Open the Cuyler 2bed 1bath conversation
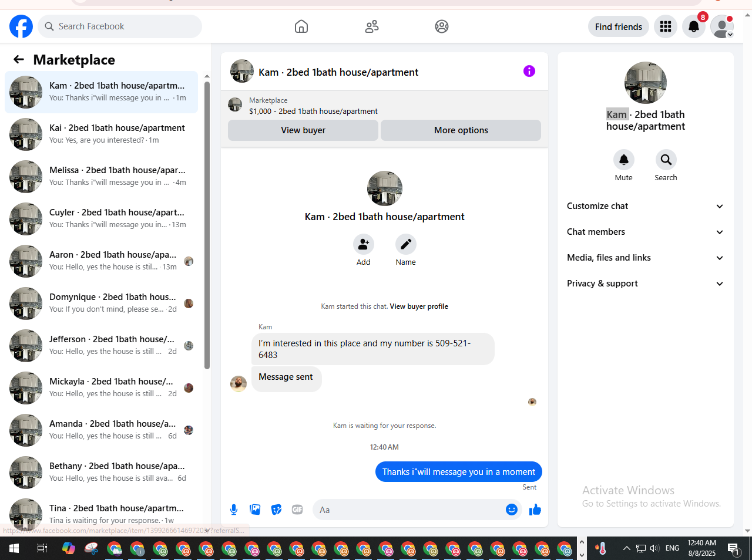This screenshot has height=560, width=752. (x=101, y=219)
